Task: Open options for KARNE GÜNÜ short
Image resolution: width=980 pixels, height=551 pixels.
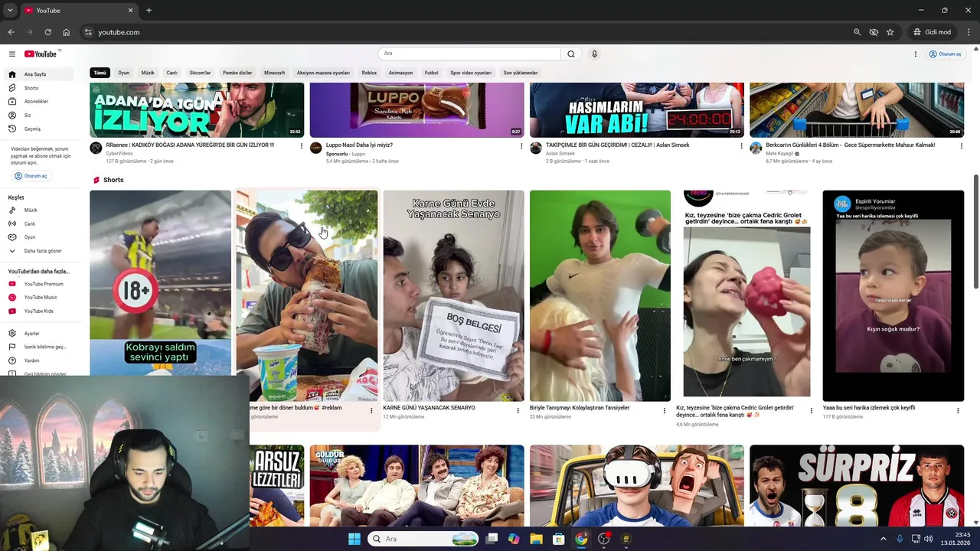Action: pos(518,411)
